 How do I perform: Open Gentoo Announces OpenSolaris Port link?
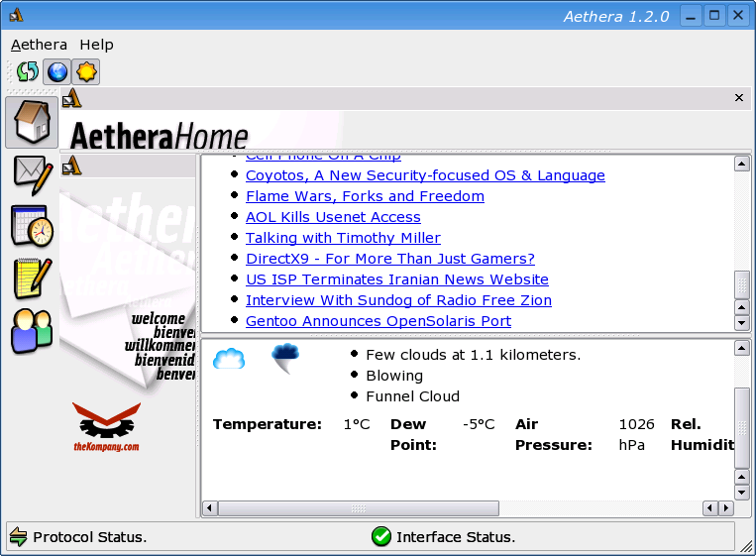(x=378, y=321)
